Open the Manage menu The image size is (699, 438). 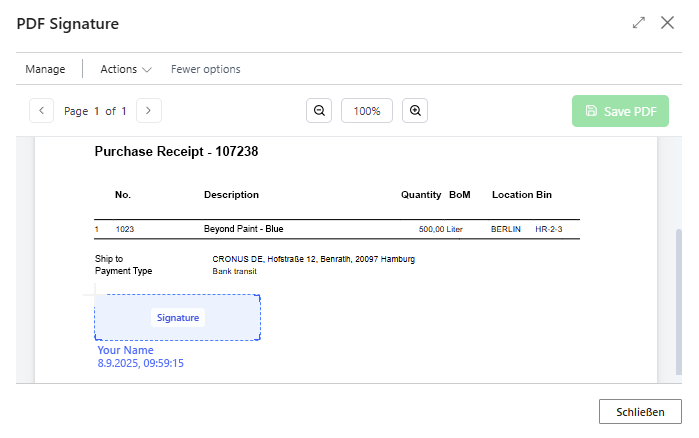click(45, 69)
